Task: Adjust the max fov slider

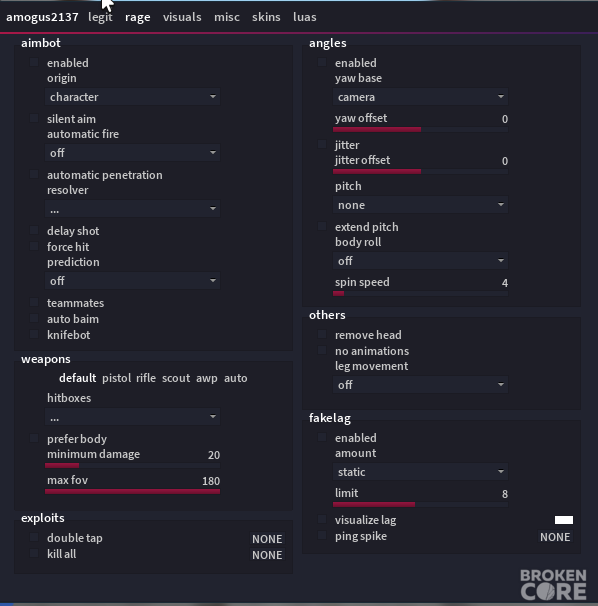Action: (133, 491)
